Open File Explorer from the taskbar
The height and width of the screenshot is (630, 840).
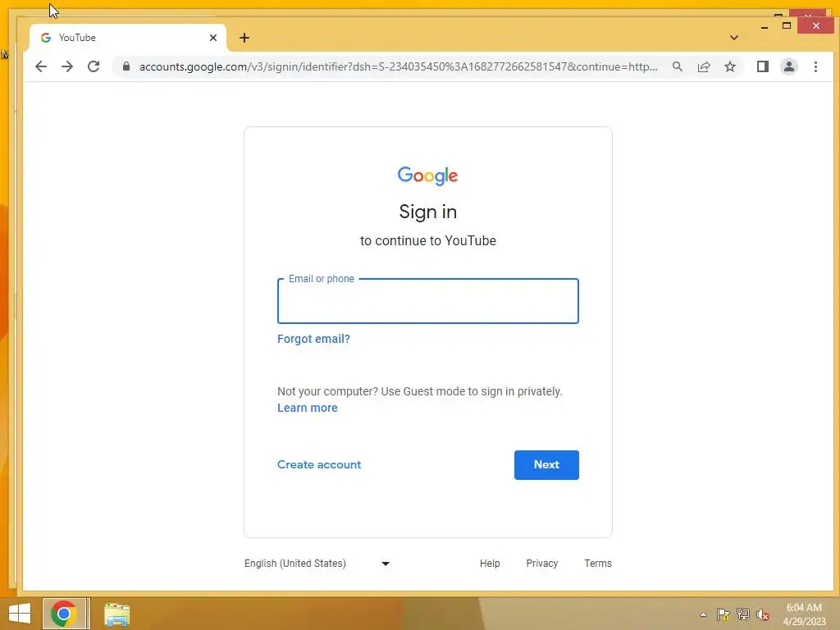(116, 614)
